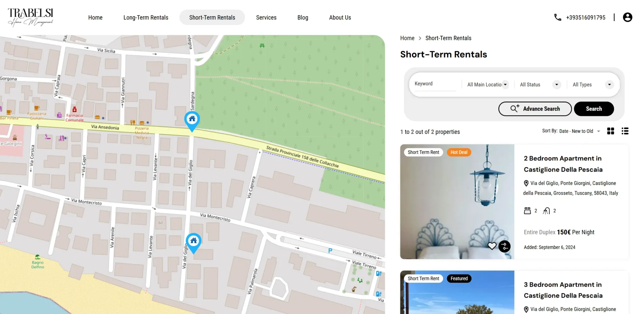Switch to grid view layout

point(610,131)
